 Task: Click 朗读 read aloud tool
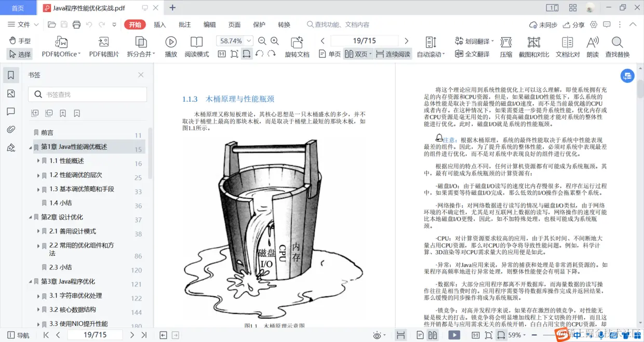click(x=593, y=47)
